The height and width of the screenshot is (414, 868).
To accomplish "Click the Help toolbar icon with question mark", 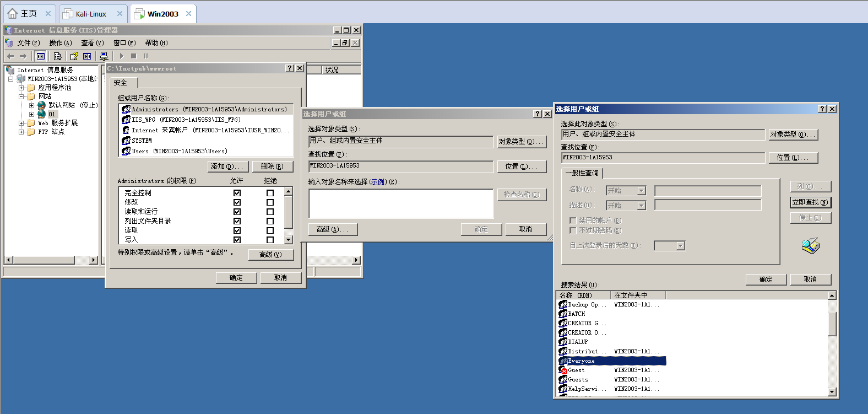I will point(74,56).
